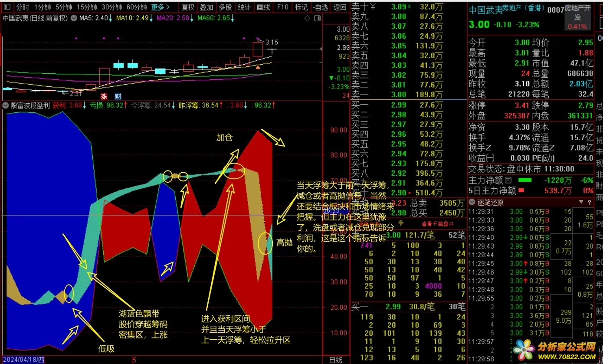Screen dimensions: 603x364
Task: Click the ¥ icon beside 卖十
Action: point(373,7)
